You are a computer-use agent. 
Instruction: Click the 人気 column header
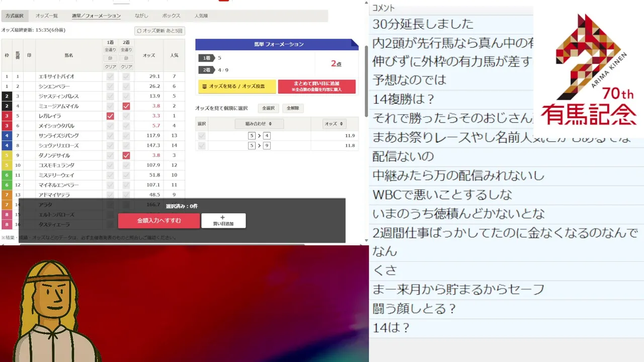point(174,55)
